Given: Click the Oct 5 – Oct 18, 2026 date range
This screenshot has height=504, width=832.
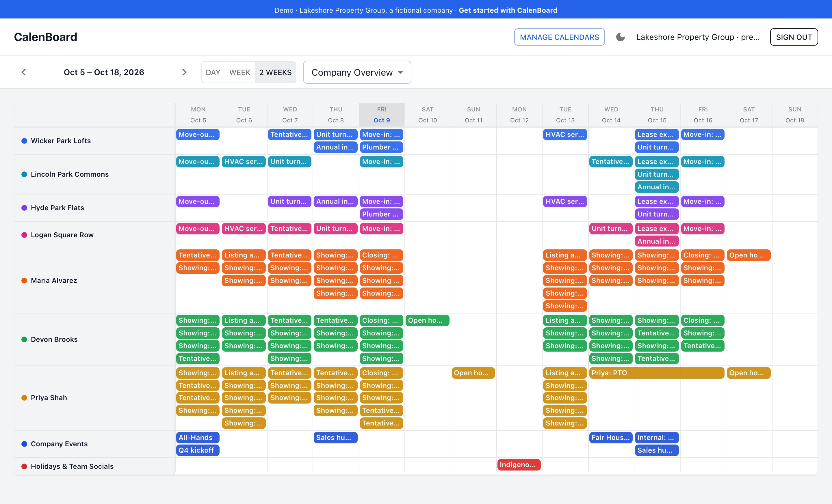Looking at the screenshot, I should click(104, 72).
